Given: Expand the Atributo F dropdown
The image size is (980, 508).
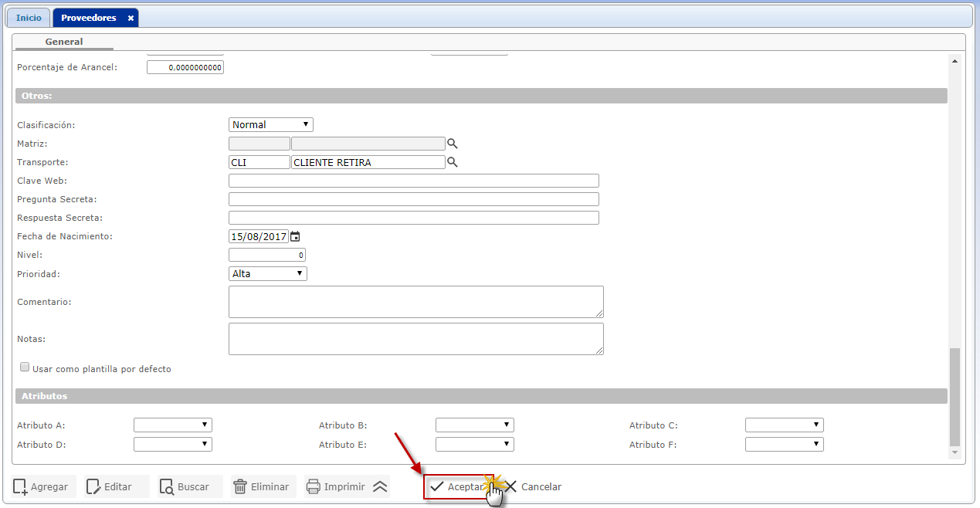Looking at the screenshot, I should [784, 444].
